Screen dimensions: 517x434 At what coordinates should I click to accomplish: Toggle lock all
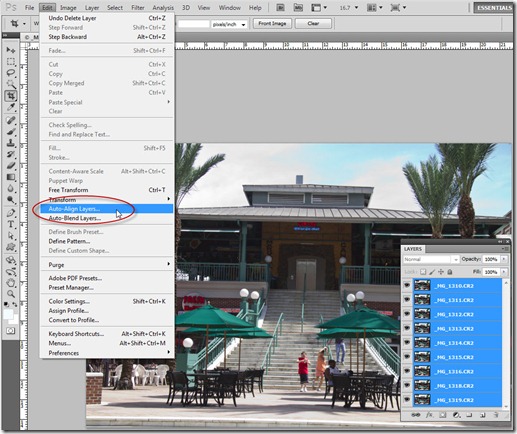pos(450,272)
